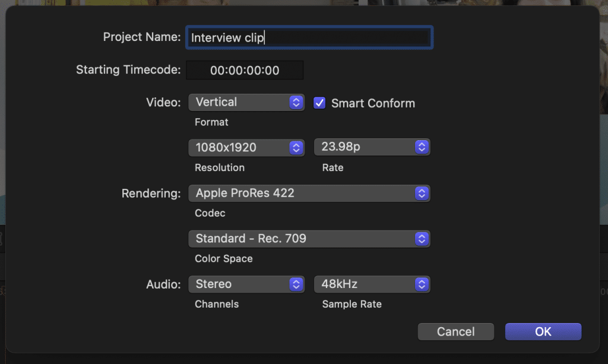Click the chevron arrows on the Vertical format menu

coord(296,102)
